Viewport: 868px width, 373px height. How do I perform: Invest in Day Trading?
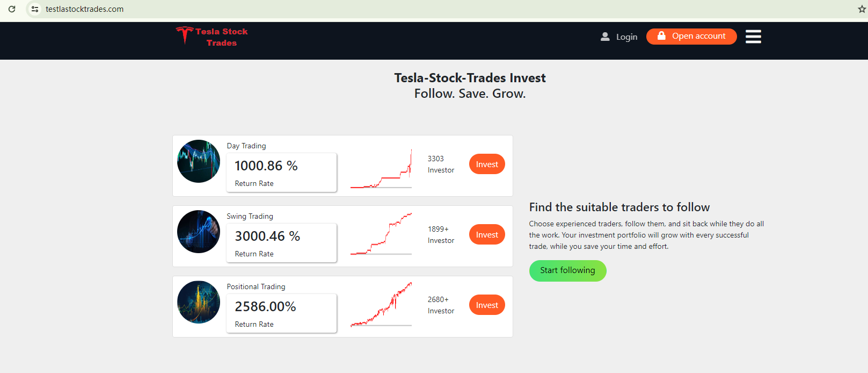487,164
